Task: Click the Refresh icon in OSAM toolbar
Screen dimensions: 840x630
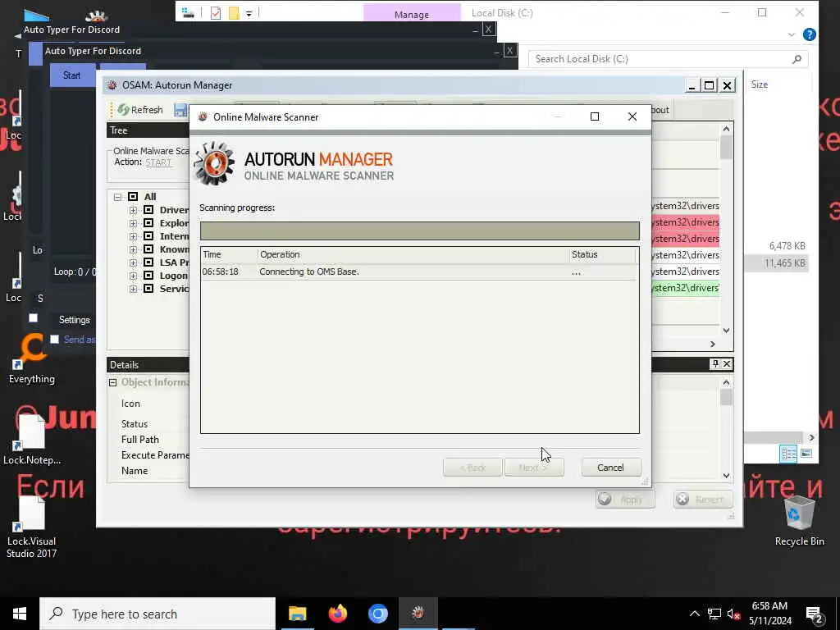Action: point(124,110)
